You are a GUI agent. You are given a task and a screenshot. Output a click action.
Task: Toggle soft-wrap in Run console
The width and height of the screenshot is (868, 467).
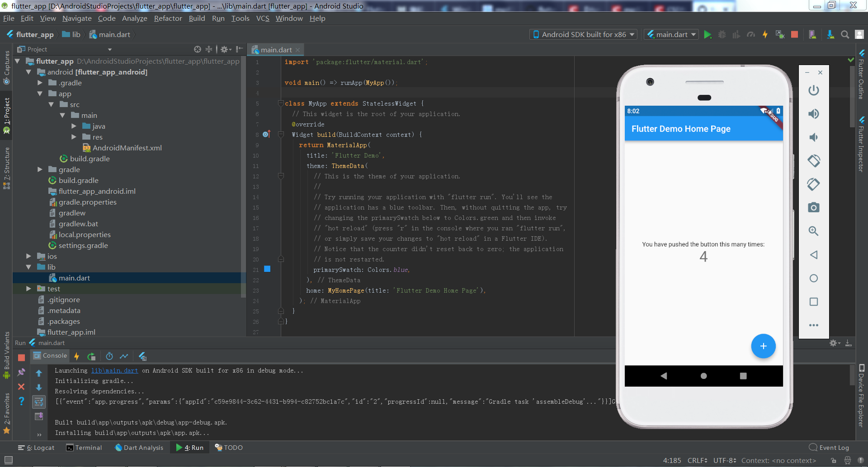(x=39, y=402)
